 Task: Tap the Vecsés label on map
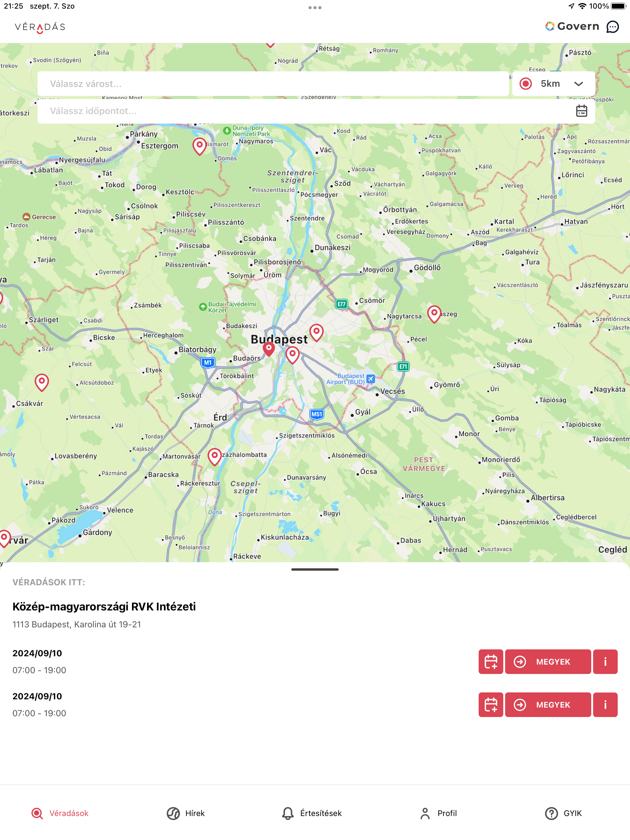coord(393,391)
